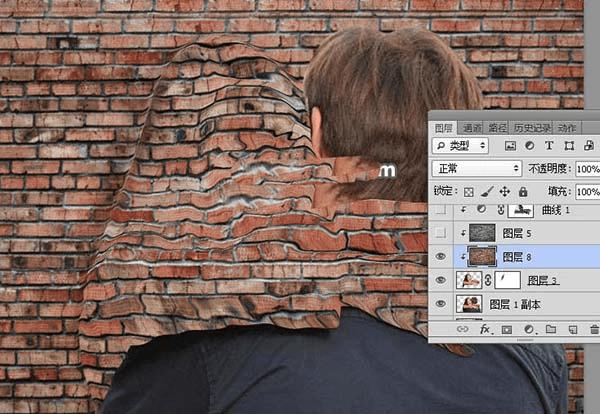This screenshot has height=414, width=600.
Task: Filter layers by type (T) icon
Action: (549, 146)
